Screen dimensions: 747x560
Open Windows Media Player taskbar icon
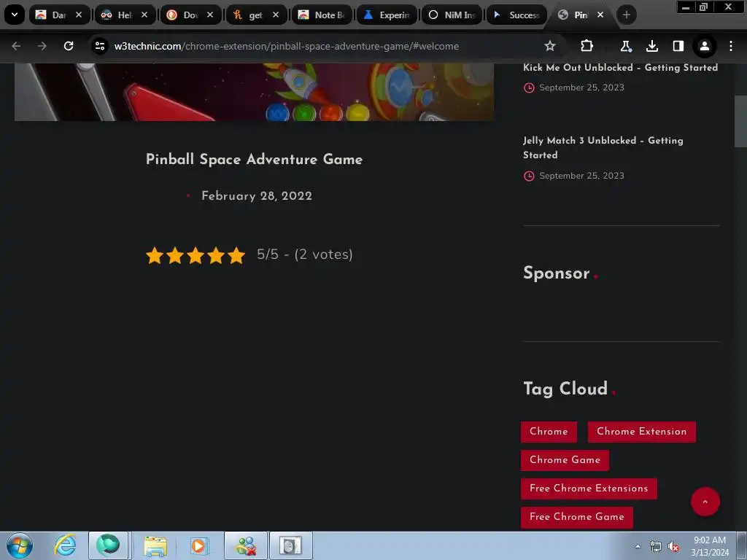198,545
